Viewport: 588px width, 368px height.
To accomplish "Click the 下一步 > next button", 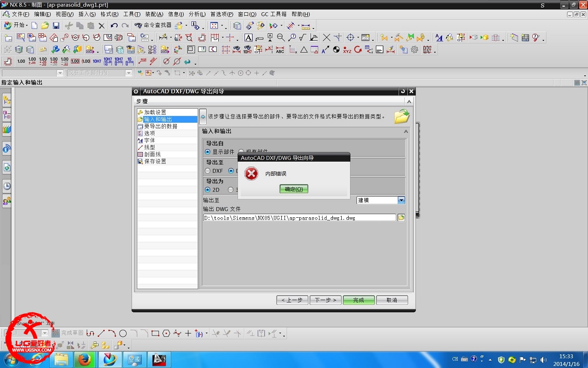I will point(325,300).
